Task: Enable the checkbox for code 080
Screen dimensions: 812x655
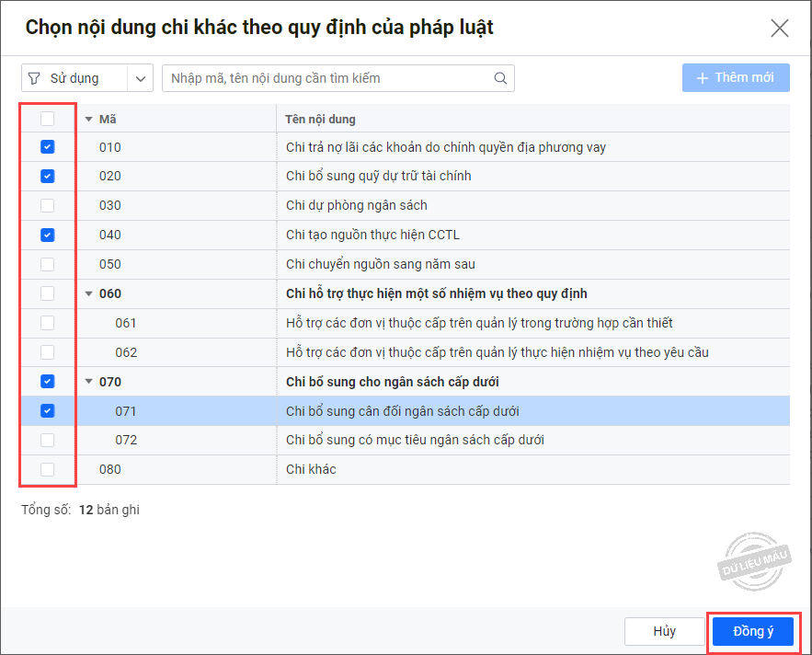Action: coord(48,469)
